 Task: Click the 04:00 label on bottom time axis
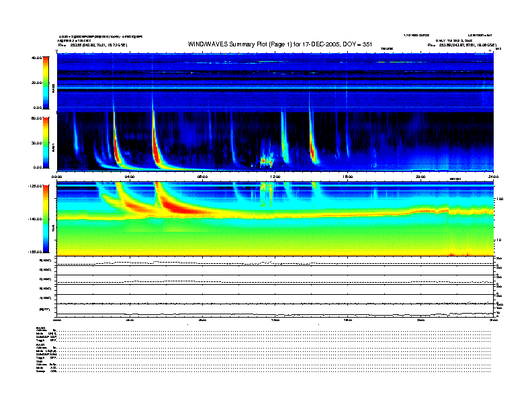pos(130,320)
